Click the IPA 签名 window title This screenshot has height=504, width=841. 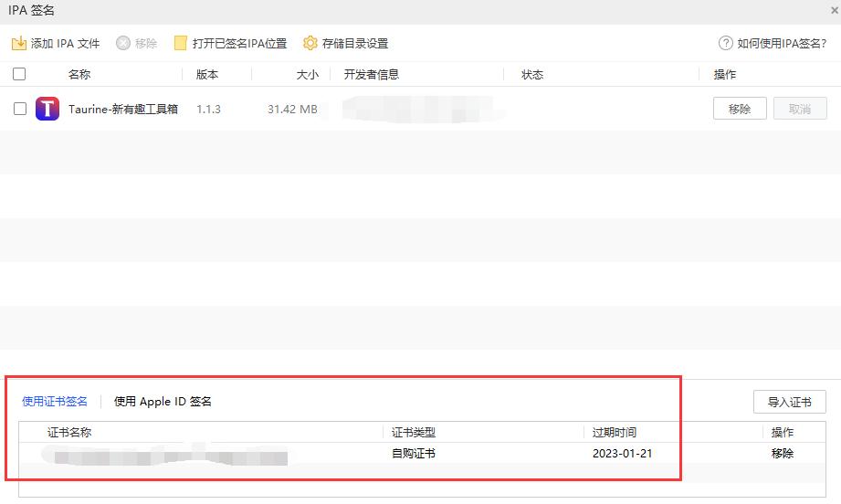click(31, 10)
